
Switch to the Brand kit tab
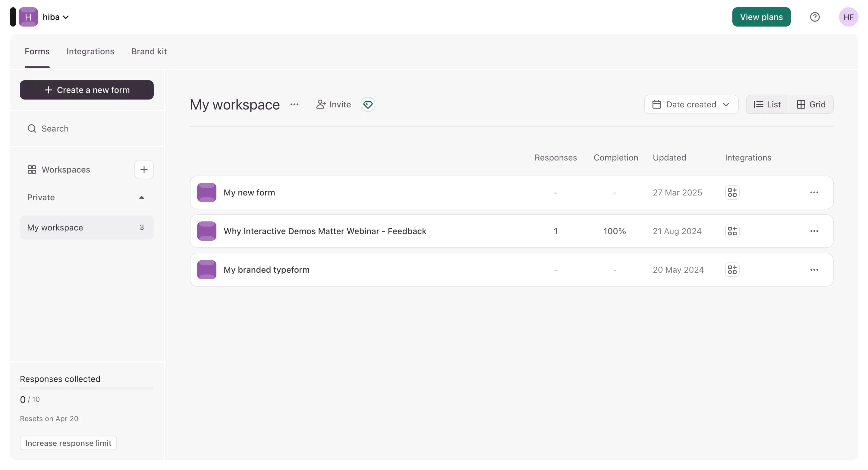(149, 51)
